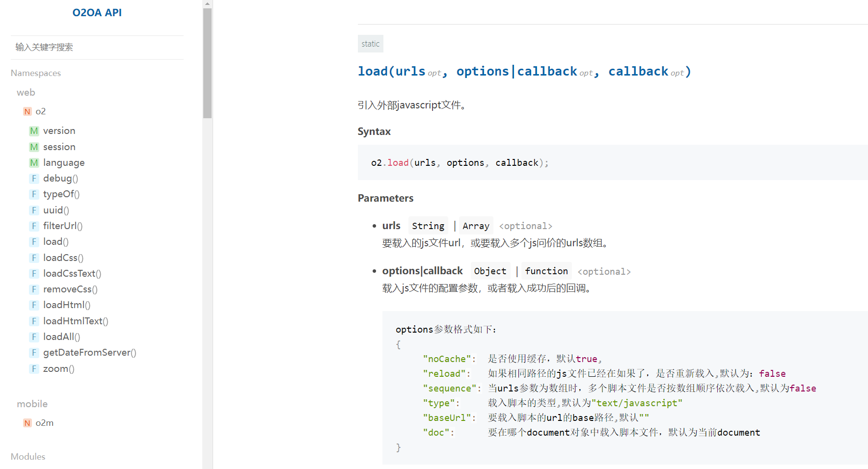868x469 pixels.
Task: Click the M badge icon beside session
Action: [34, 147]
